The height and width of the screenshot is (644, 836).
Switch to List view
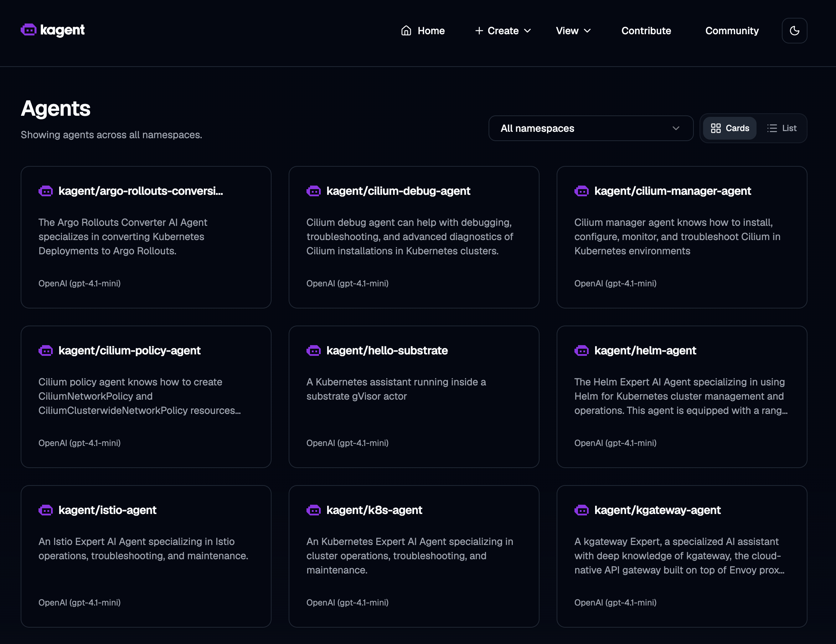point(781,128)
